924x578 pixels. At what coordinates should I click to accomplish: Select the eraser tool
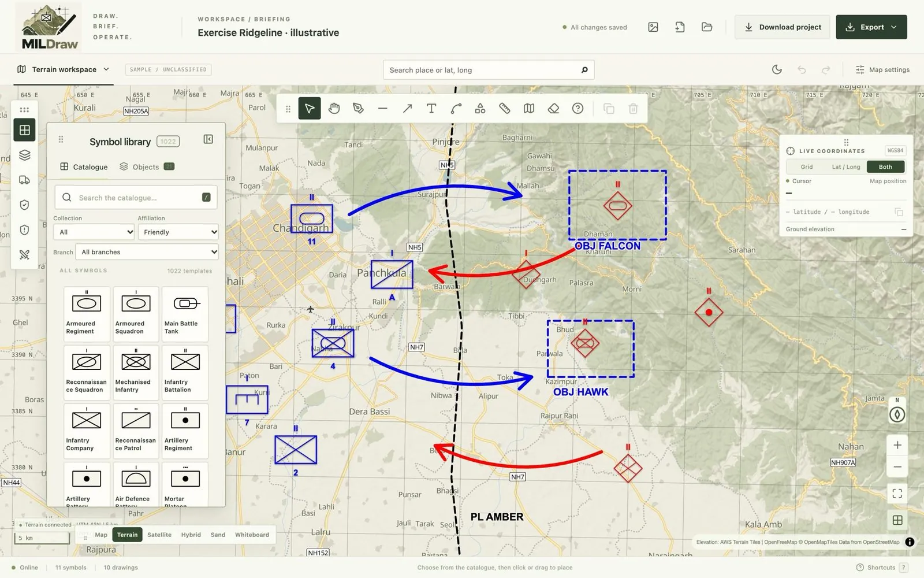point(553,109)
